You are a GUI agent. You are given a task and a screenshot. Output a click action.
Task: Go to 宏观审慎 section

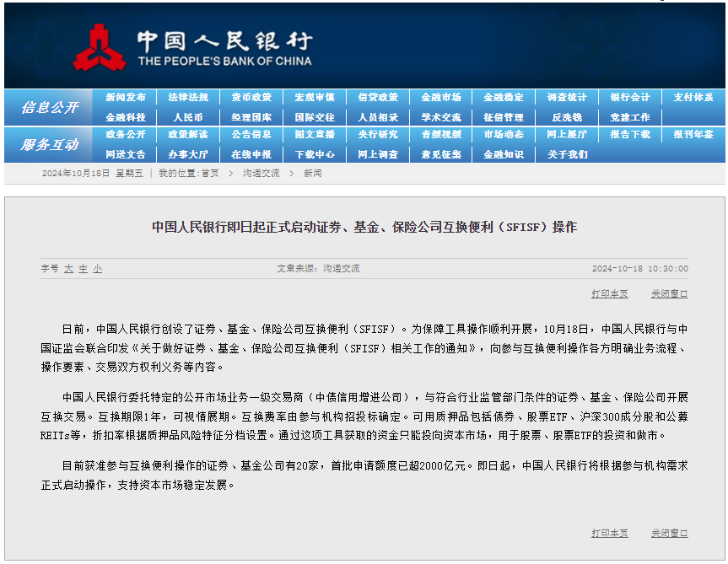click(x=315, y=98)
